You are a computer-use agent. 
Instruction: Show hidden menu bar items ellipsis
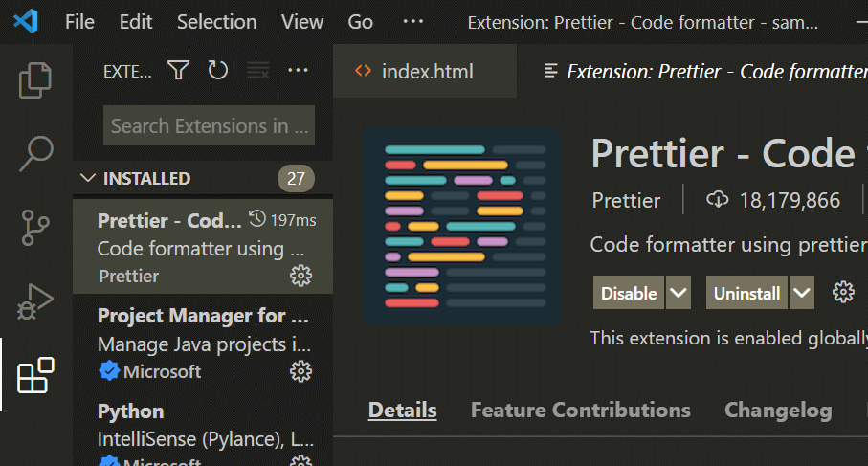[x=413, y=22]
